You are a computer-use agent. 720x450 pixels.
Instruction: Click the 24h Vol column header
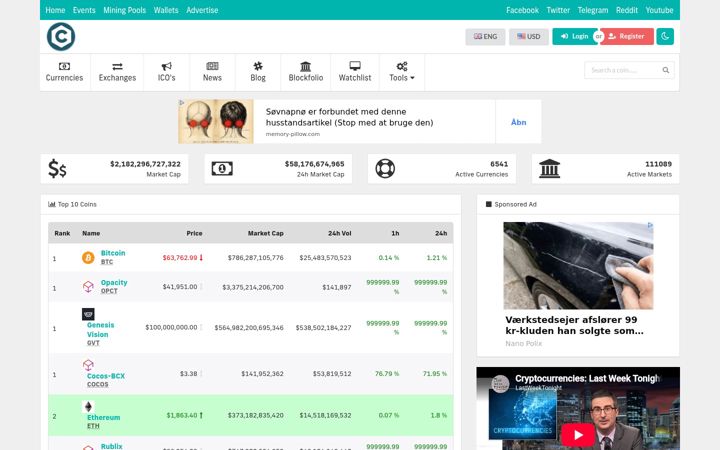coord(339,233)
